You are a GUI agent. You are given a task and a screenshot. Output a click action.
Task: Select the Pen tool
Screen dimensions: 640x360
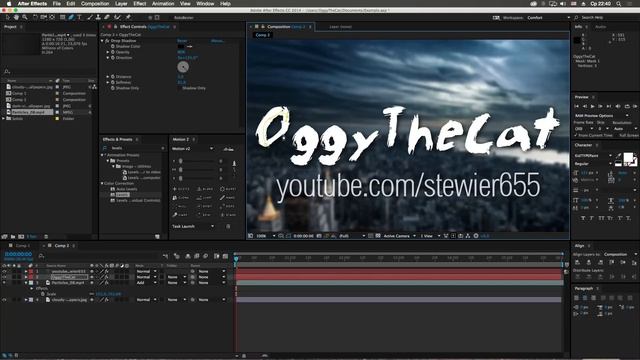(x=71, y=18)
